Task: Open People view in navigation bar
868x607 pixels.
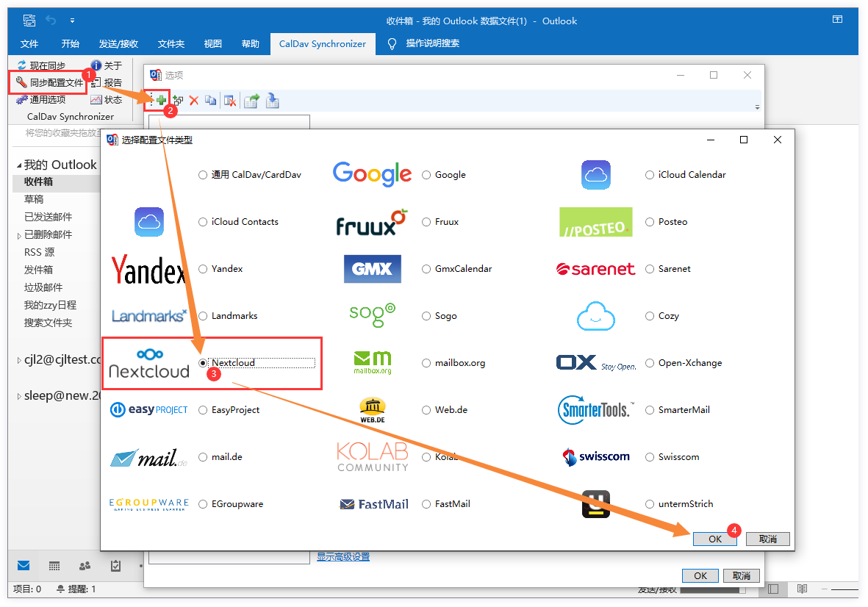Action: pyautogui.click(x=85, y=566)
